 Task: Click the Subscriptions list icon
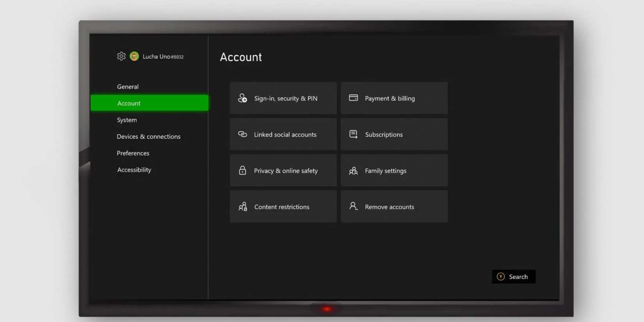coord(353,134)
